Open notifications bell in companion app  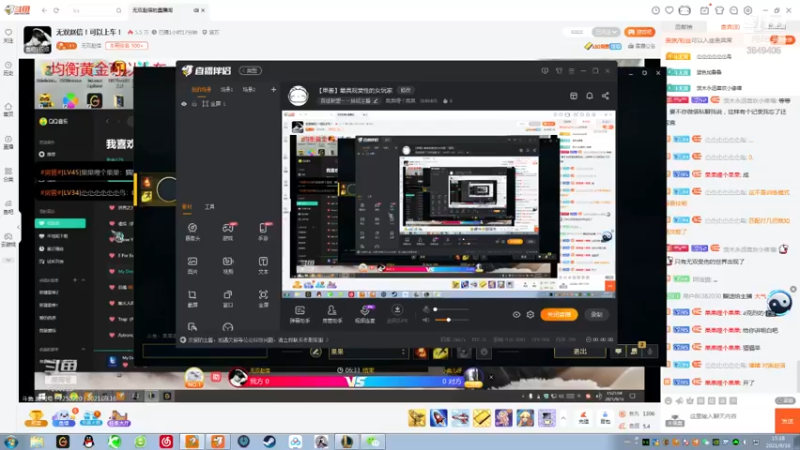(x=589, y=96)
